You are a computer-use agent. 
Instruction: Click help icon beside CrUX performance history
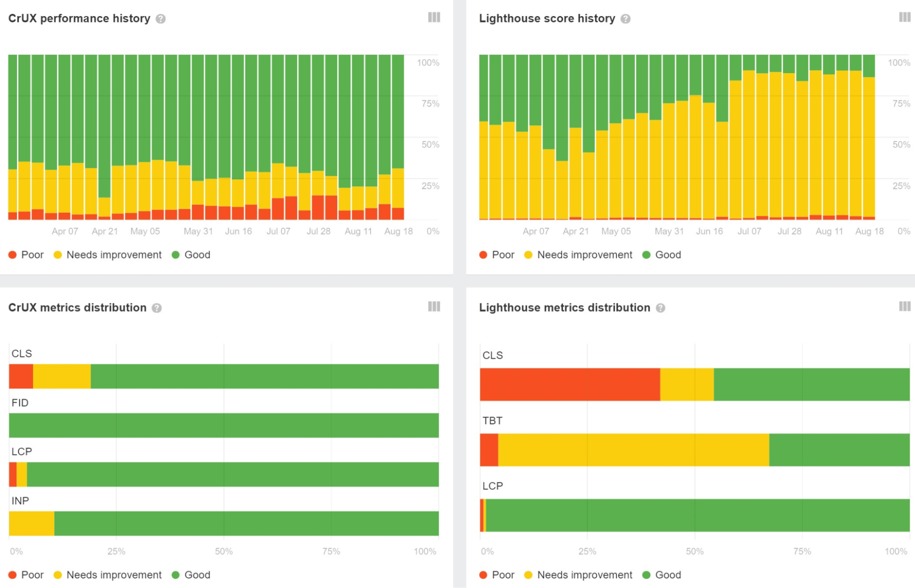pos(160,18)
